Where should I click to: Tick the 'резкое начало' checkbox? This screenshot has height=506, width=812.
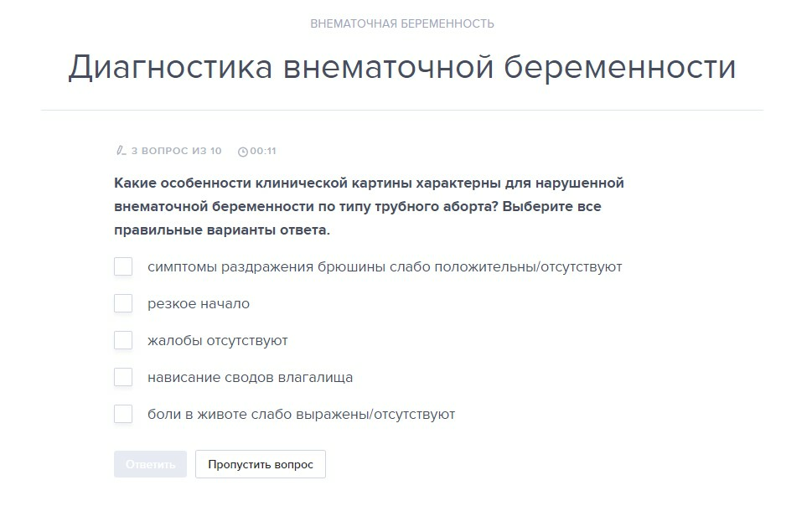tap(123, 303)
